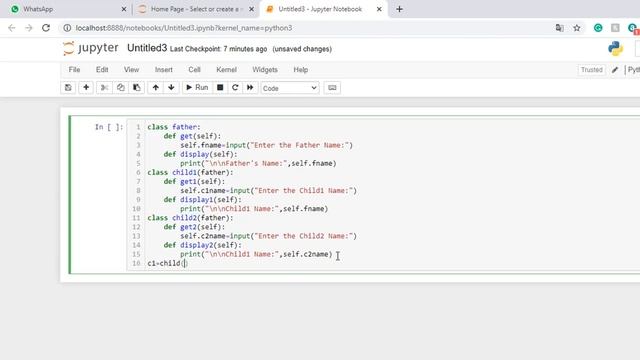View site information icon
Screen dimensions: 640x360
67,28
